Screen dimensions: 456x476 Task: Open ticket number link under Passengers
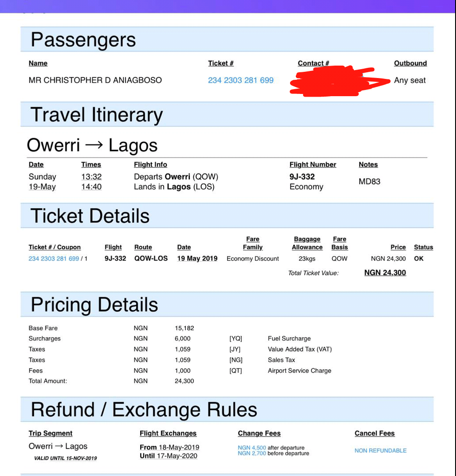click(240, 80)
